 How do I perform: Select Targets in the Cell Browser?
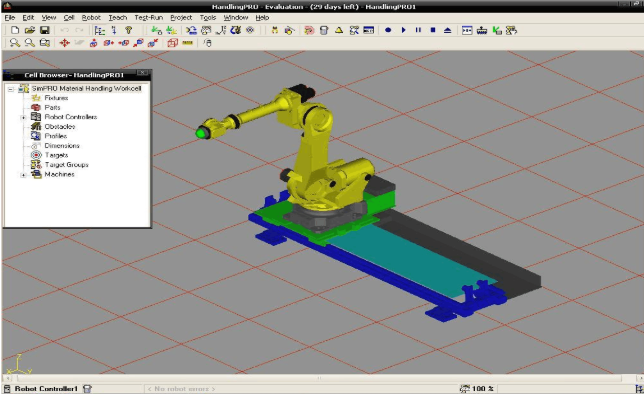tap(56, 155)
